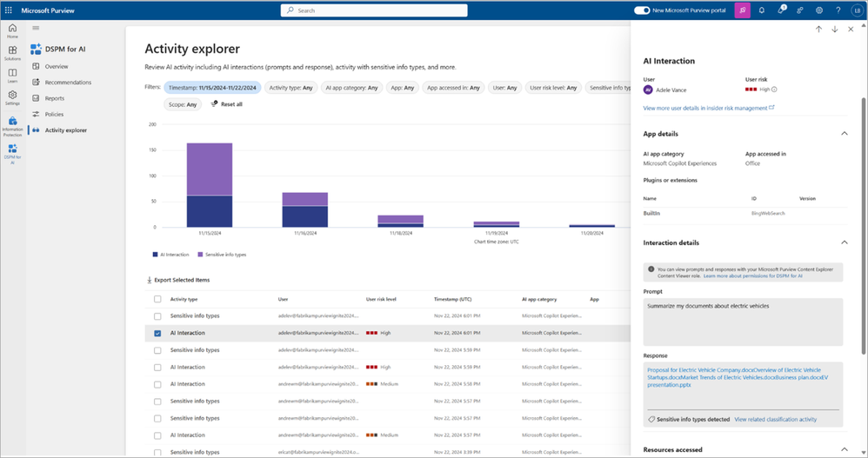Click Adele Vance's avatar icon
This screenshot has height=458, width=868.
[648, 90]
